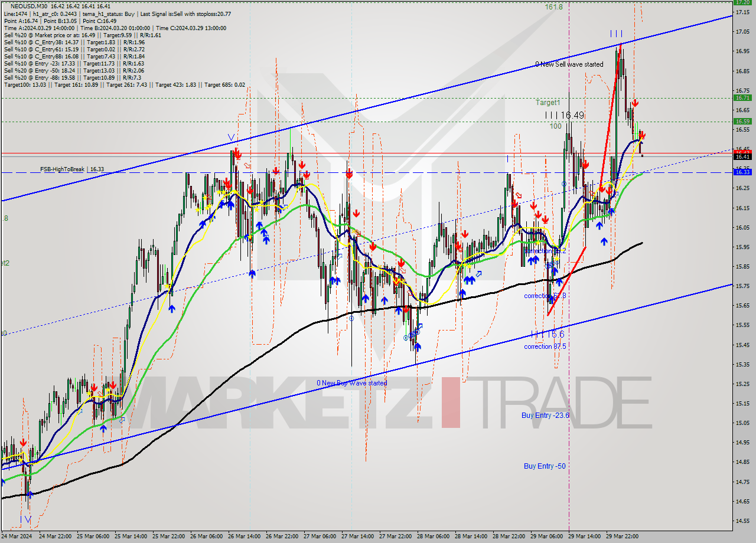756x543 pixels.
Task: Click the '29 Mar 22:00' time axis label
Action: [623, 537]
